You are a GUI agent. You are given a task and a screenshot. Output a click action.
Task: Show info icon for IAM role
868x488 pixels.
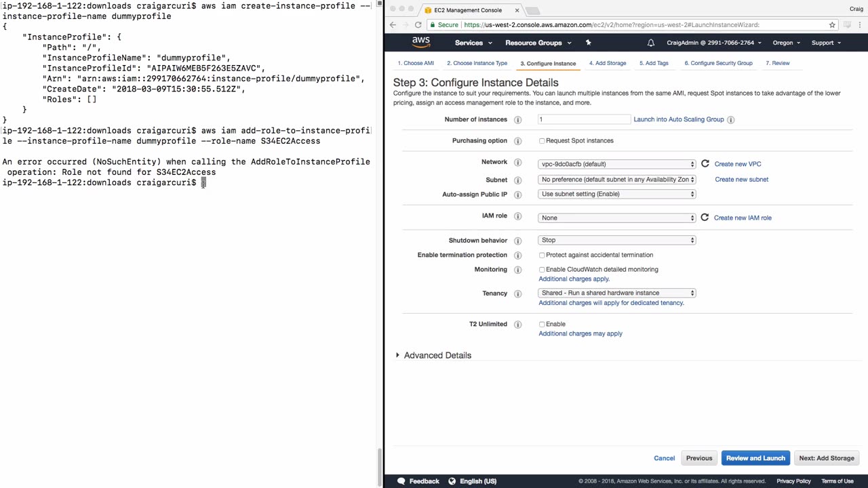[517, 216]
